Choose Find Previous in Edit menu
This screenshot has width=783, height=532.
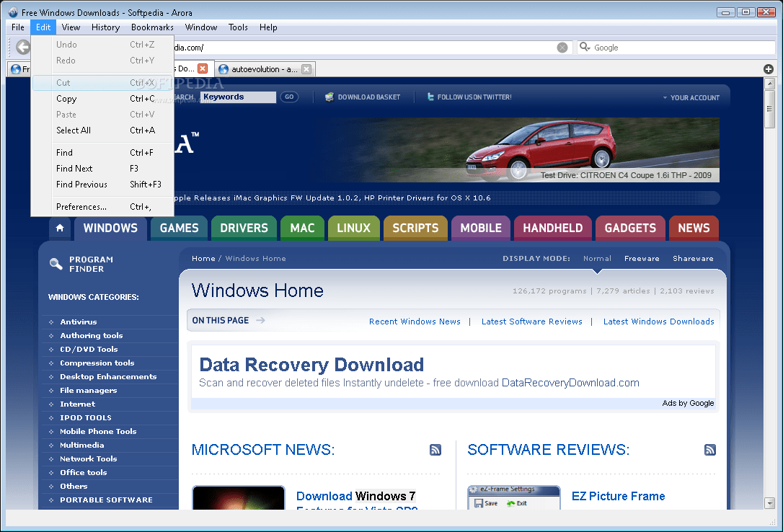(103, 185)
